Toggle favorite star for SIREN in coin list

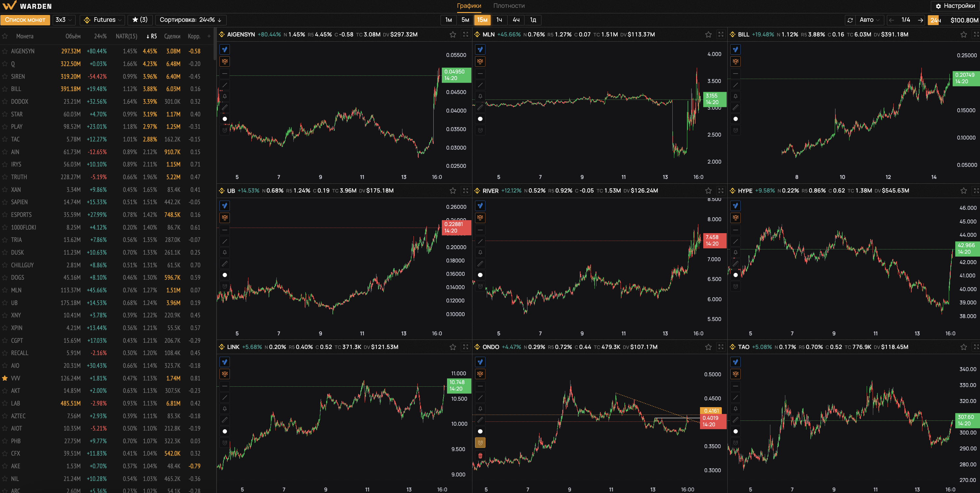coord(5,76)
